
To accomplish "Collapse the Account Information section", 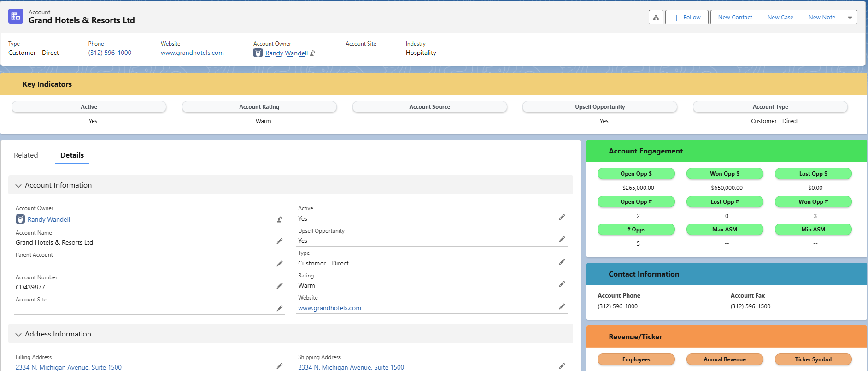I will coord(18,186).
